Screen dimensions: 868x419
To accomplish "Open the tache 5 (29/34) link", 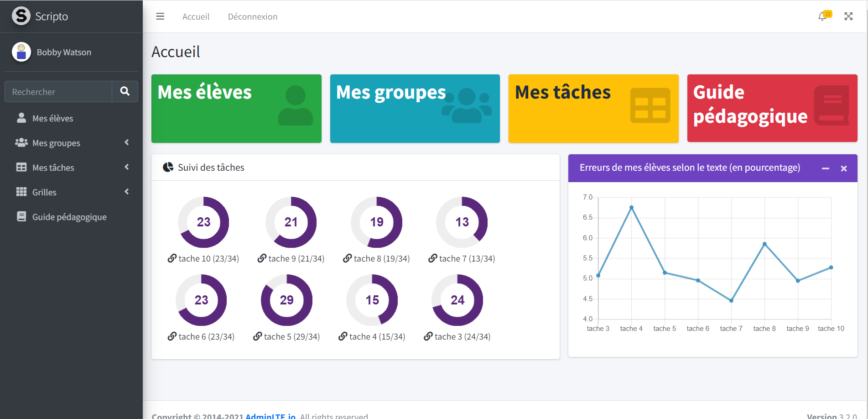I will pos(291,336).
